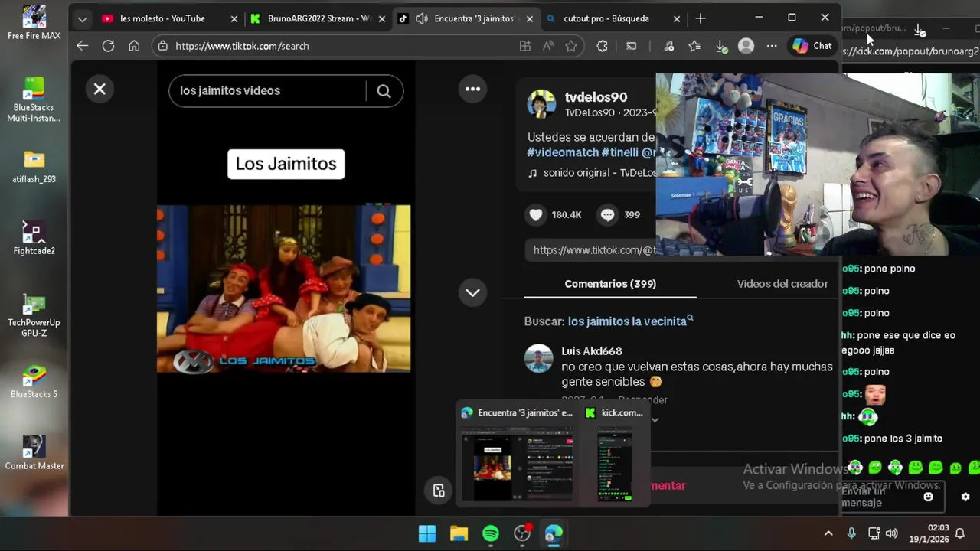Open Spotify from the taskbar
The width and height of the screenshot is (980, 551).
[491, 533]
